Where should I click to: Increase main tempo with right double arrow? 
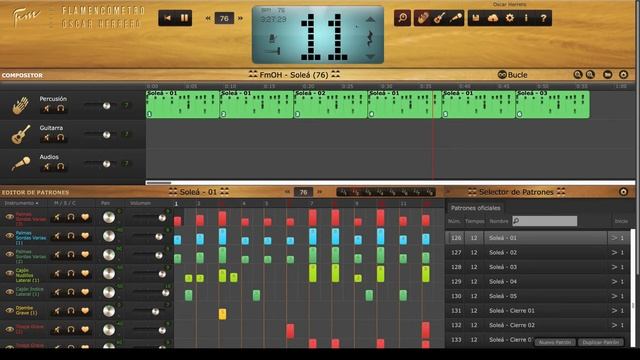pos(240,18)
